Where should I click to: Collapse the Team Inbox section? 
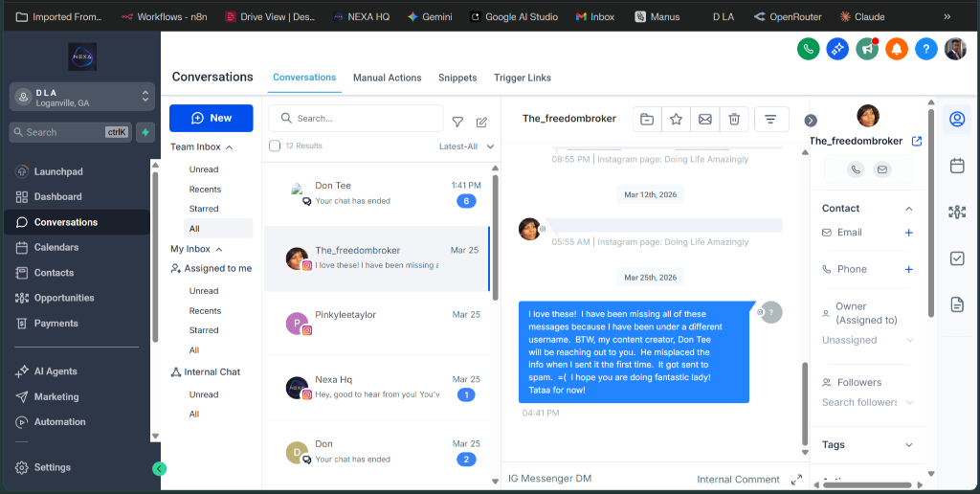229,146
